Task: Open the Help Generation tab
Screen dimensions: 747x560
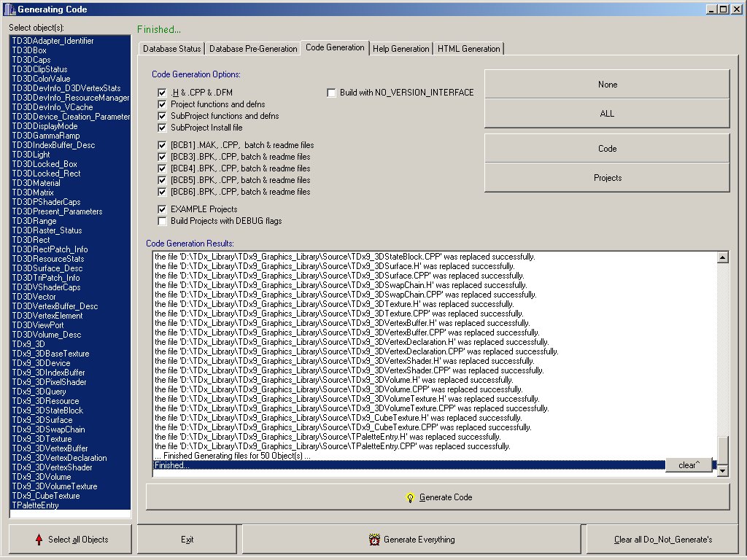Action: pos(400,49)
